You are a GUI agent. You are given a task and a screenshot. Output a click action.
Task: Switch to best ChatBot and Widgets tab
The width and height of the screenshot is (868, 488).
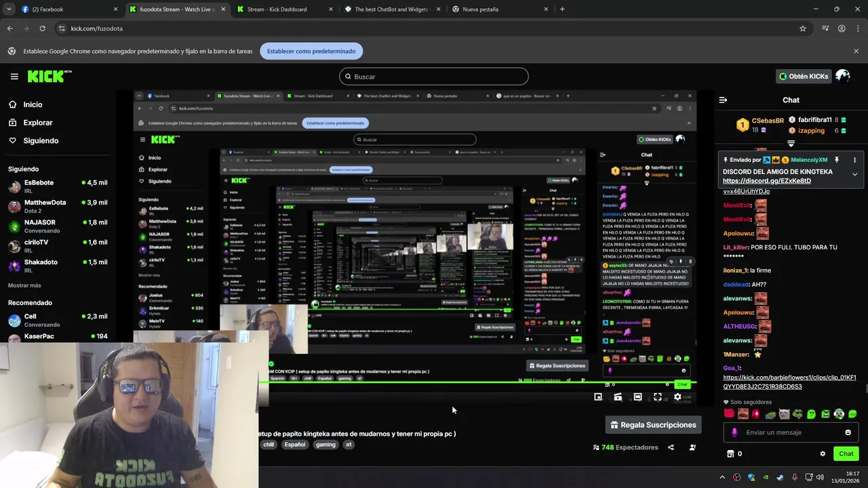pos(392,9)
